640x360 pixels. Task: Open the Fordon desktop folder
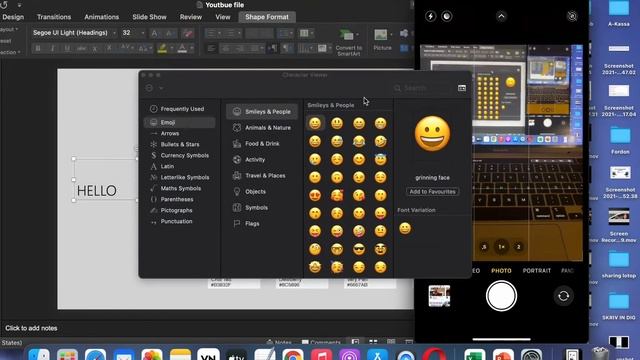(620, 140)
